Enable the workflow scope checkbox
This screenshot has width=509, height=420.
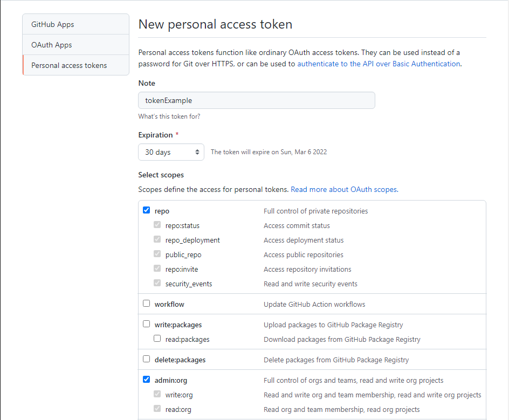coord(147,303)
